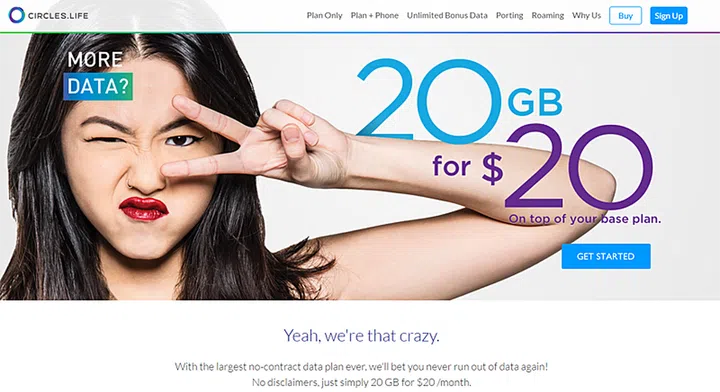Screen dimensions: 720x392
Task: Click the purple for $20 price text
Action: (x=542, y=166)
